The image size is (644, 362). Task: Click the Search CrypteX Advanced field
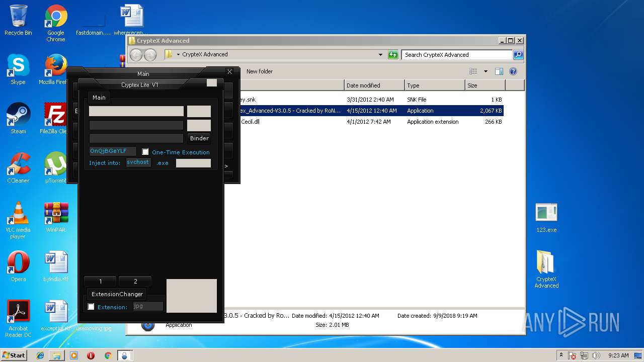click(457, 55)
